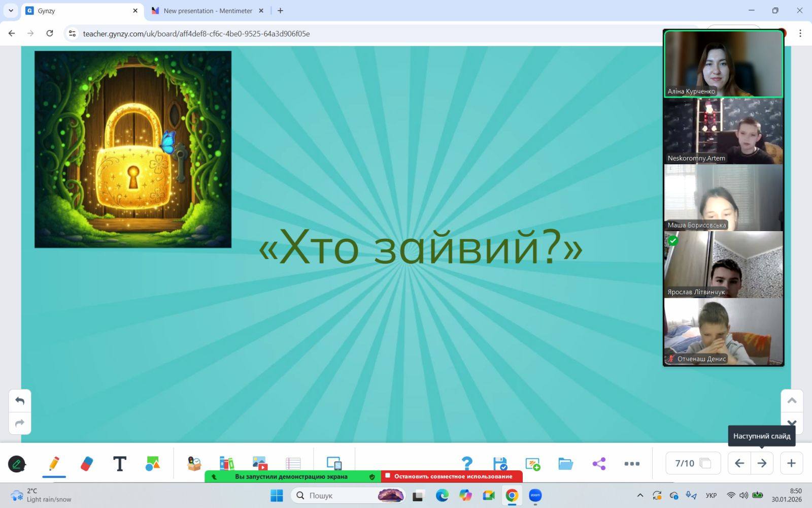Open the classroom tools box icon
This screenshot has width=812, height=508.
point(194,463)
